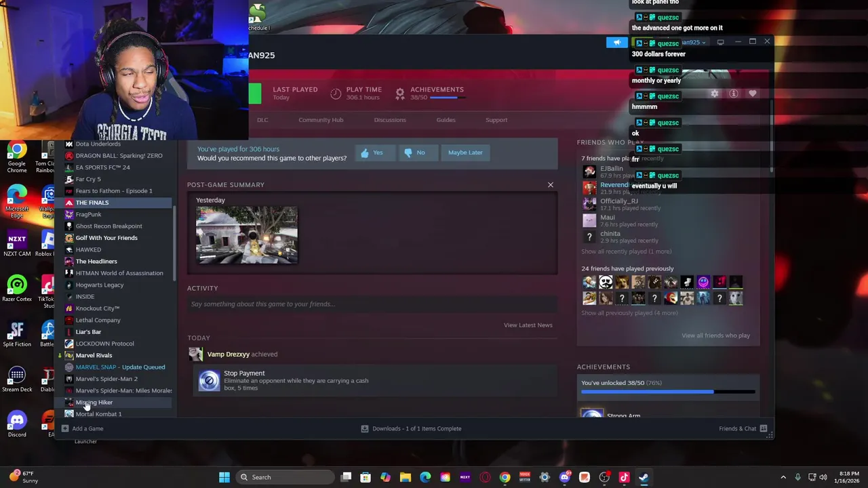Select Far Cry 5 in the library list

tap(88, 179)
